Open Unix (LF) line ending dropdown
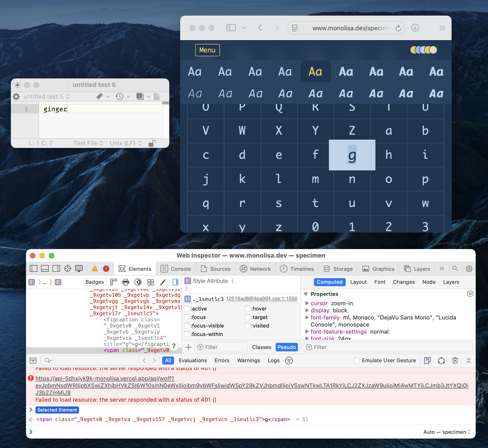488x448 pixels. coord(126,143)
